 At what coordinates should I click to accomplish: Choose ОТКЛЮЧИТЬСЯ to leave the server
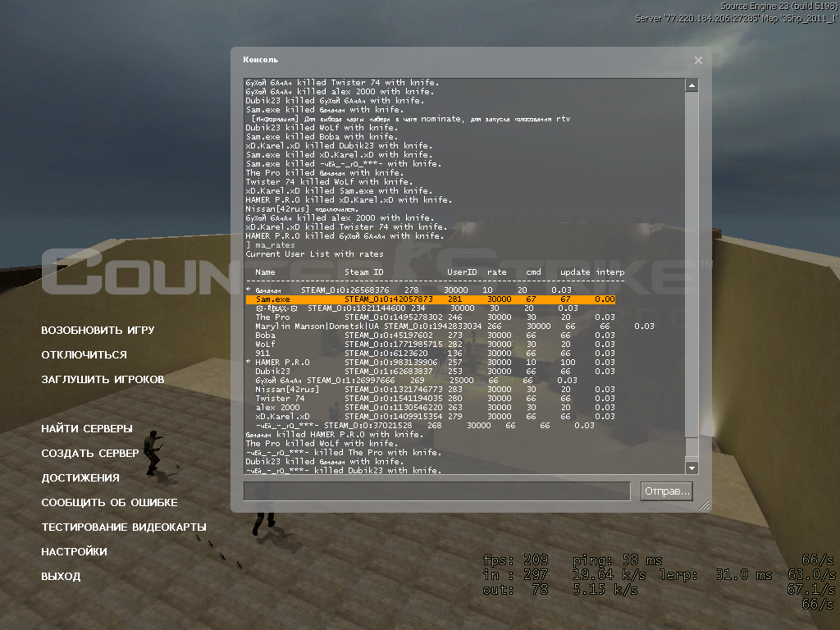coord(84,354)
